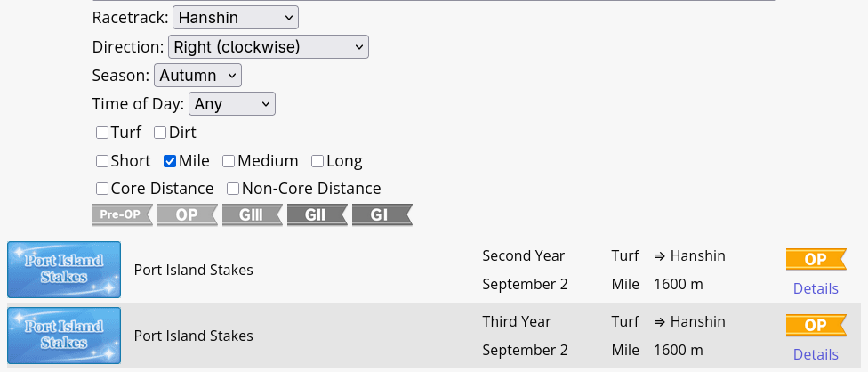Open the Racetrack dropdown showing Hanshin
868x372 pixels.
pos(236,18)
